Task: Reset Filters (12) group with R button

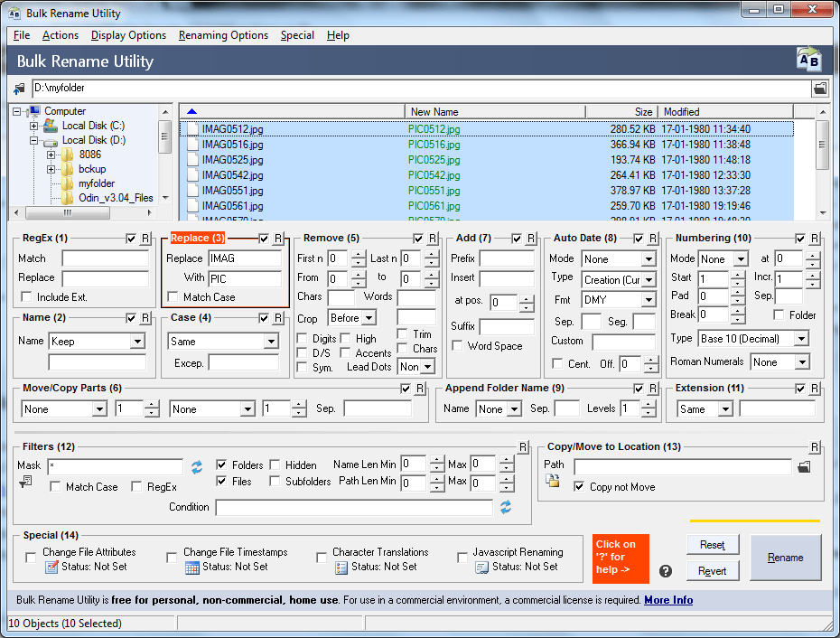Action: point(523,447)
